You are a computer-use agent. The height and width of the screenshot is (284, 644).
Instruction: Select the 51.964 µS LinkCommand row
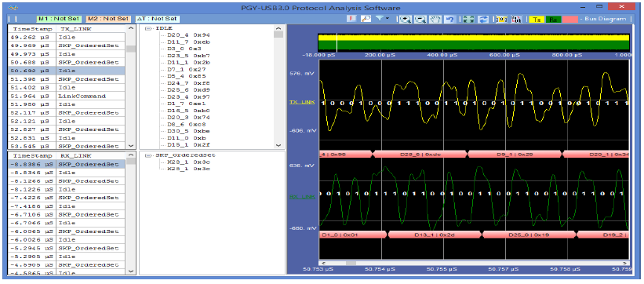(x=66, y=96)
